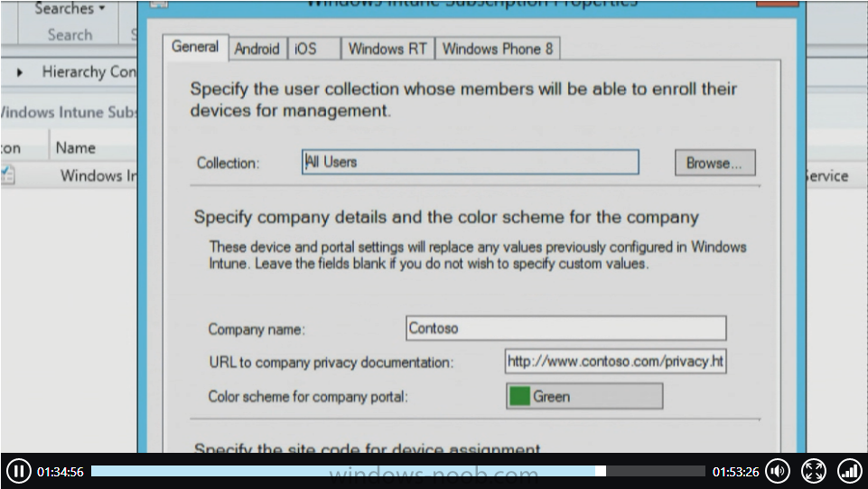Click the Collection field with All Users
The width and height of the screenshot is (868, 489).
(x=470, y=163)
